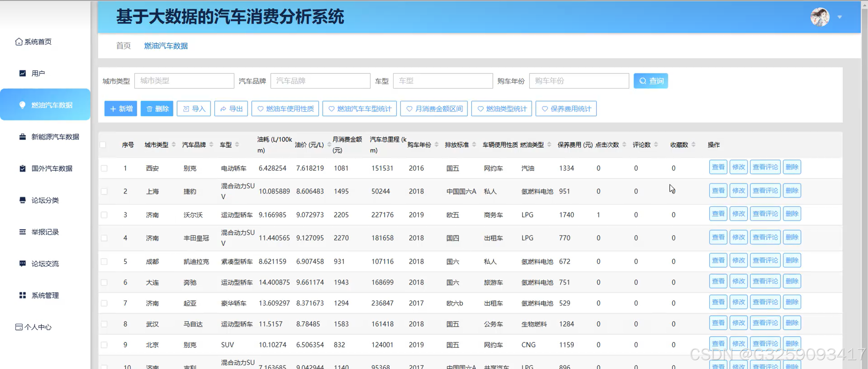Click the heart icon in 保养费用统计
This screenshot has width=868, height=369.
pos(545,109)
